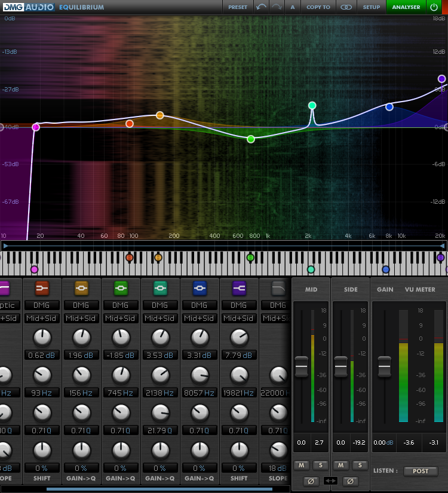Toggle the ANALYSER button

pyautogui.click(x=406, y=7)
